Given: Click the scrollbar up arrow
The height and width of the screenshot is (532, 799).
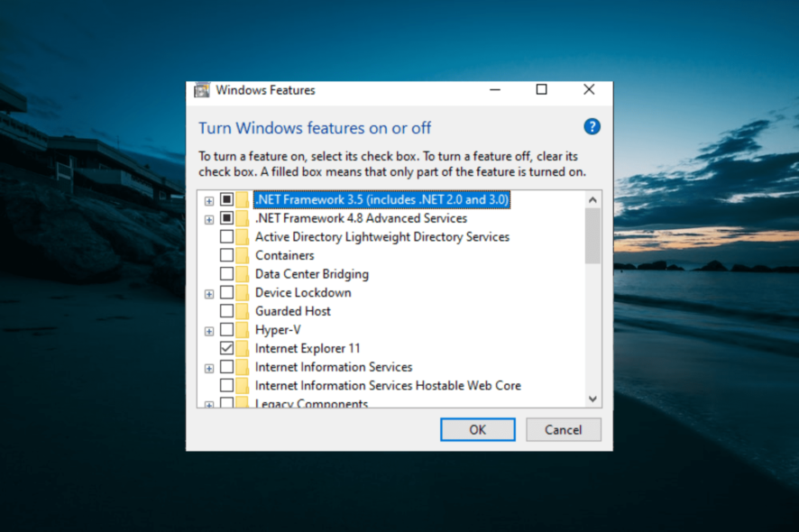Looking at the screenshot, I should (x=592, y=200).
